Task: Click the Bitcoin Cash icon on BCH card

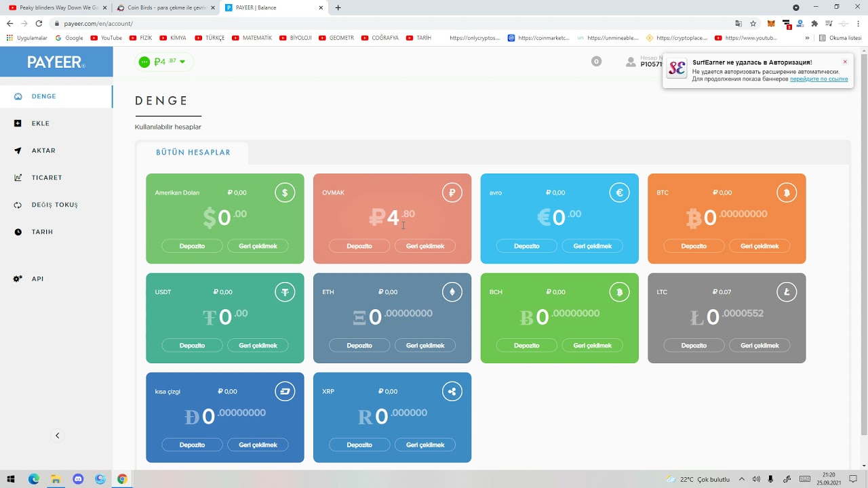Action: click(619, 292)
